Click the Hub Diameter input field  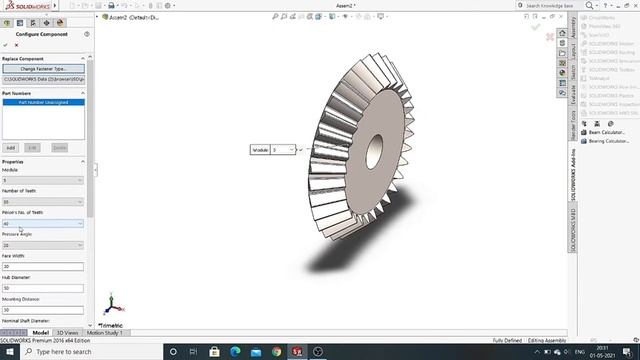tap(43, 288)
